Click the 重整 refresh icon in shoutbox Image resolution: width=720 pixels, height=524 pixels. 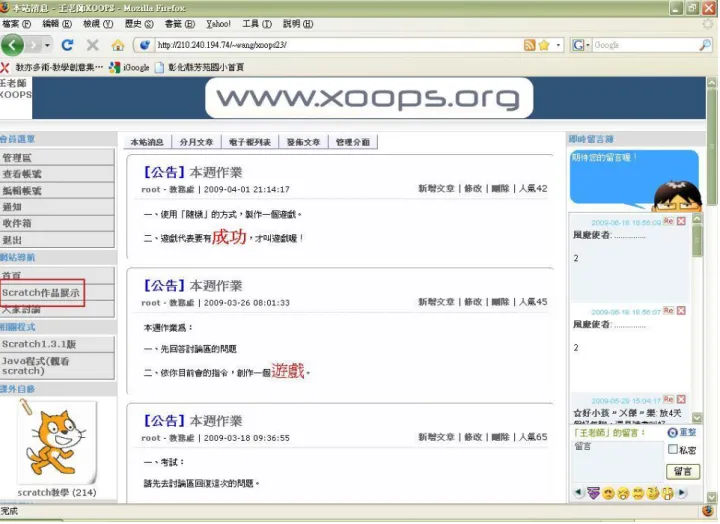(673, 433)
